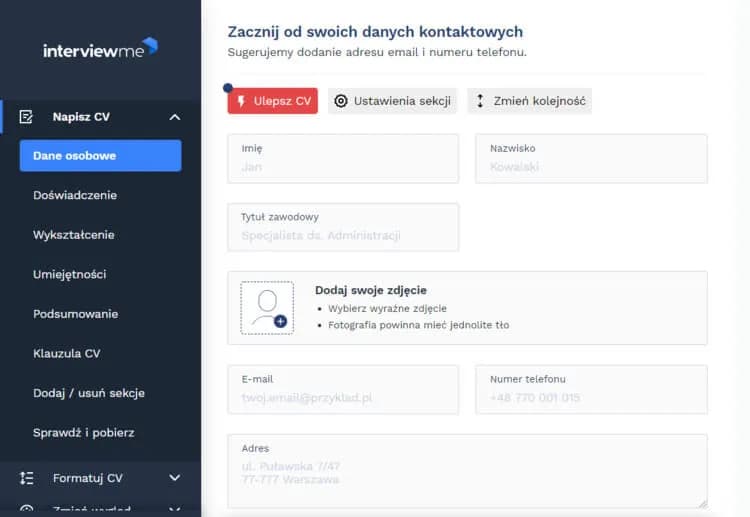
Task: Go to Sprawdź i pobierz
Action: (84, 433)
